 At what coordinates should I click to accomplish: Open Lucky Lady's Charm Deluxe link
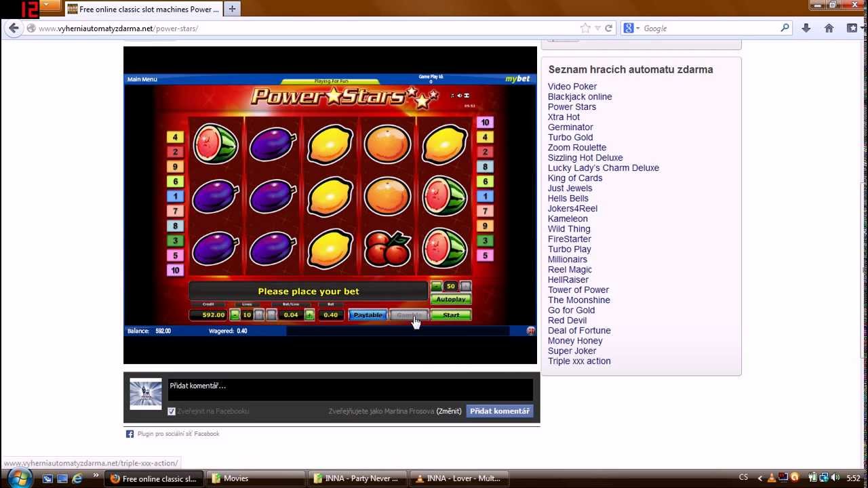coord(604,168)
